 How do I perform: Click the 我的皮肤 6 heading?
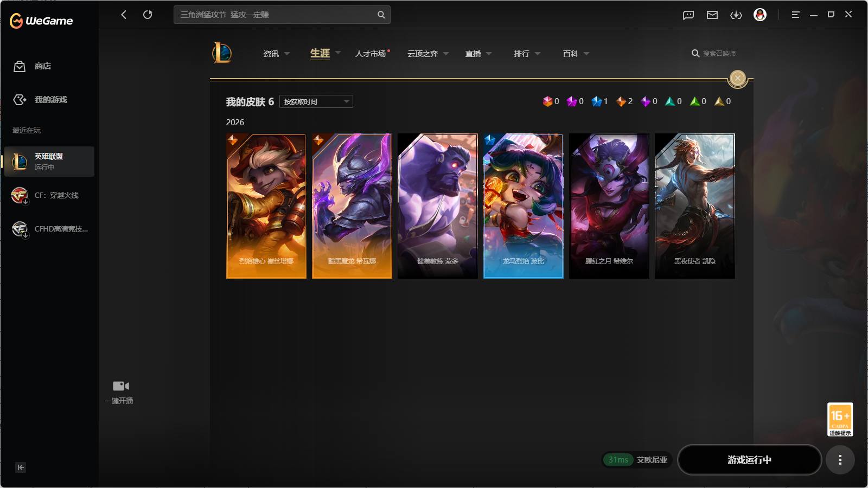click(x=250, y=102)
